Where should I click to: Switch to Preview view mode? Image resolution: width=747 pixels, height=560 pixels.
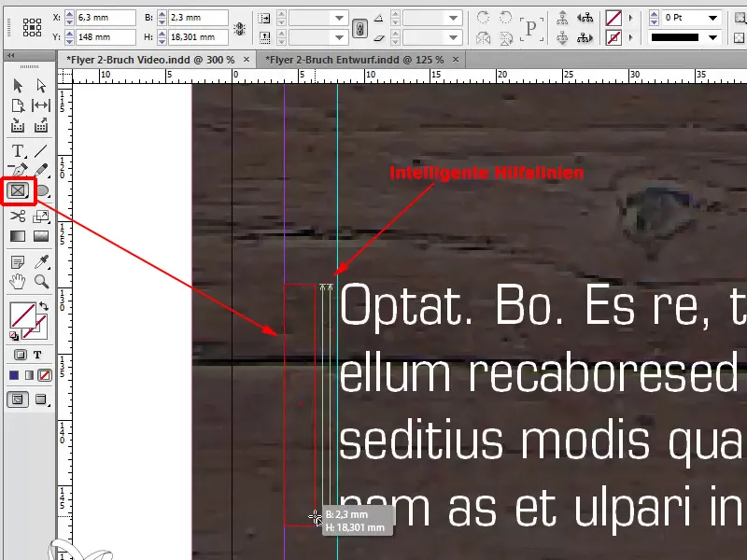click(x=41, y=399)
